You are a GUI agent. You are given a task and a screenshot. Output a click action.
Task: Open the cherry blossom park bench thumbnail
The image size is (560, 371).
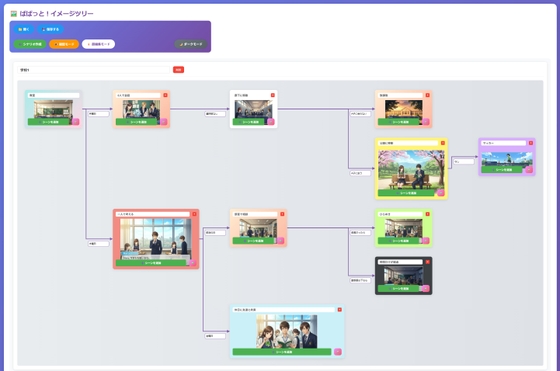(x=411, y=169)
